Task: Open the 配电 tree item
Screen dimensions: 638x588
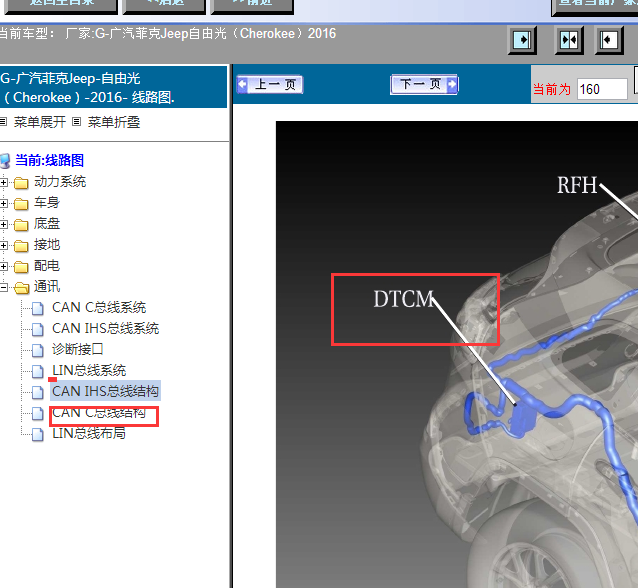Action: pos(47,266)
